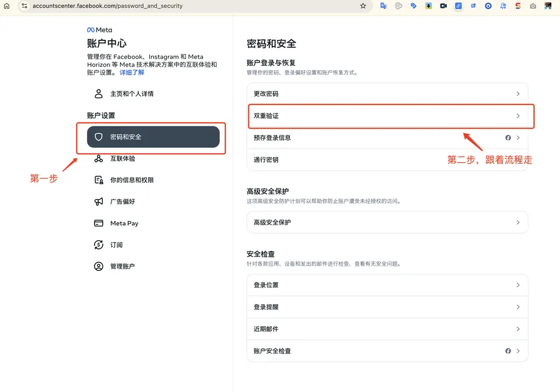
Task: Click the blue price tag extension icon
Action: [413, 6]
